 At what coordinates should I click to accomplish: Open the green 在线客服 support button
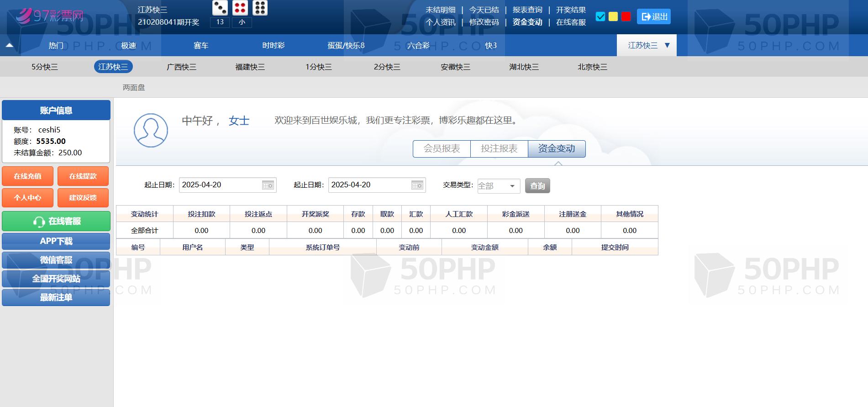point(56,221)
